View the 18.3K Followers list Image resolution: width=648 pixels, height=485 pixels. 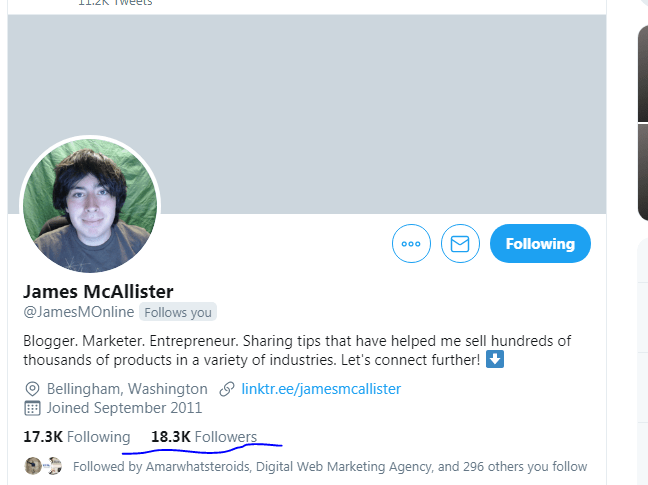(x=204, y=437)
